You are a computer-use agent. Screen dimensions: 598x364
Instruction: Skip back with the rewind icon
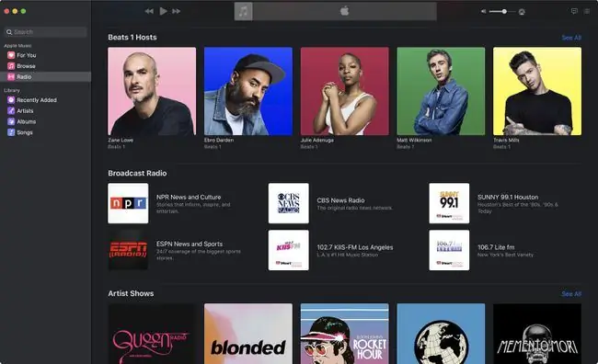tap(149, 11)
